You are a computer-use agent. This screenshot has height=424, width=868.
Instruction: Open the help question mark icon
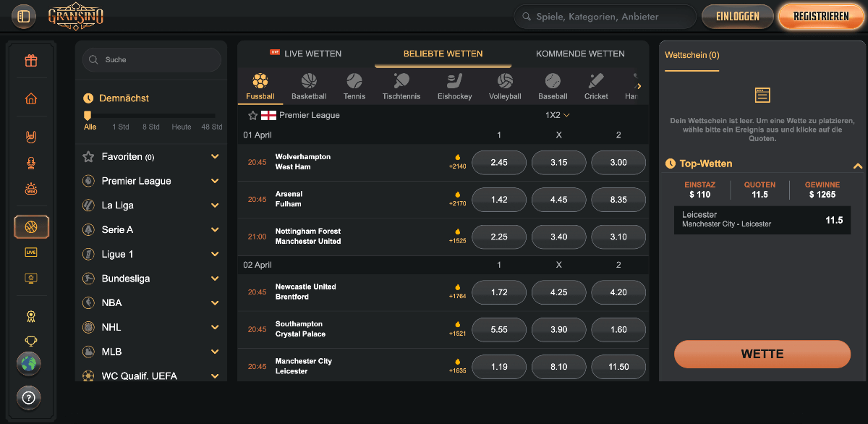(x=29, y=397)
